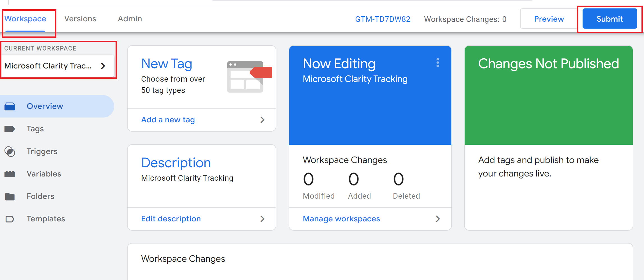This screenshot has width=644, height=280.
Task: Click the Changes Not Published heading
Action: tap(548, 64)
